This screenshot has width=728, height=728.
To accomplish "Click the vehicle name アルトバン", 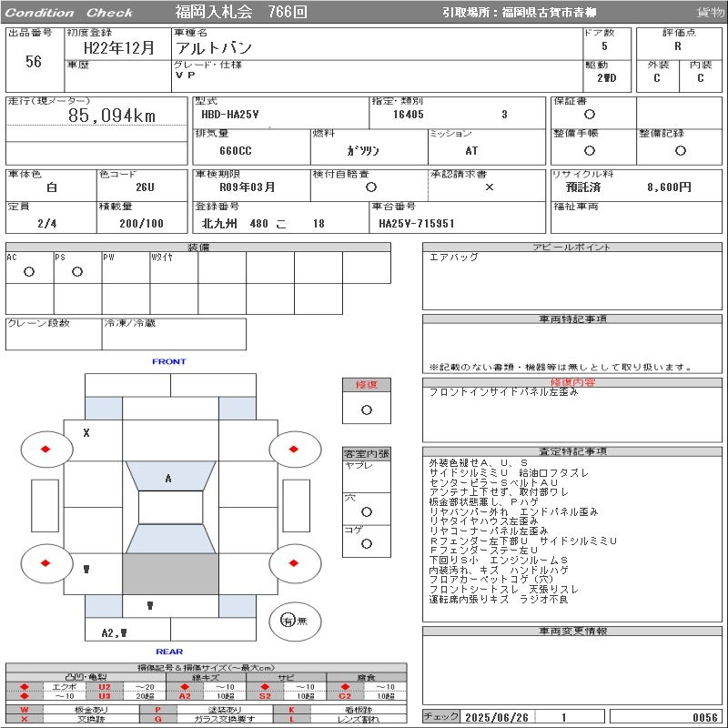I will 214,48.
